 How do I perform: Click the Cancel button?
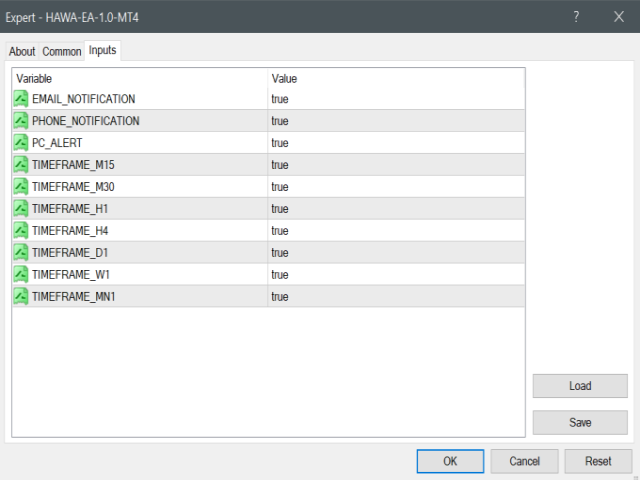524,461
